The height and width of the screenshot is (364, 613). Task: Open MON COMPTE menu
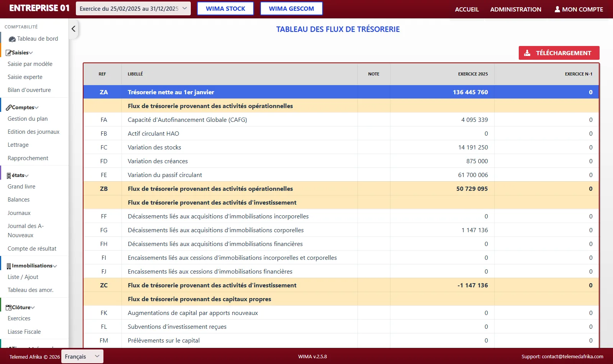579,9
